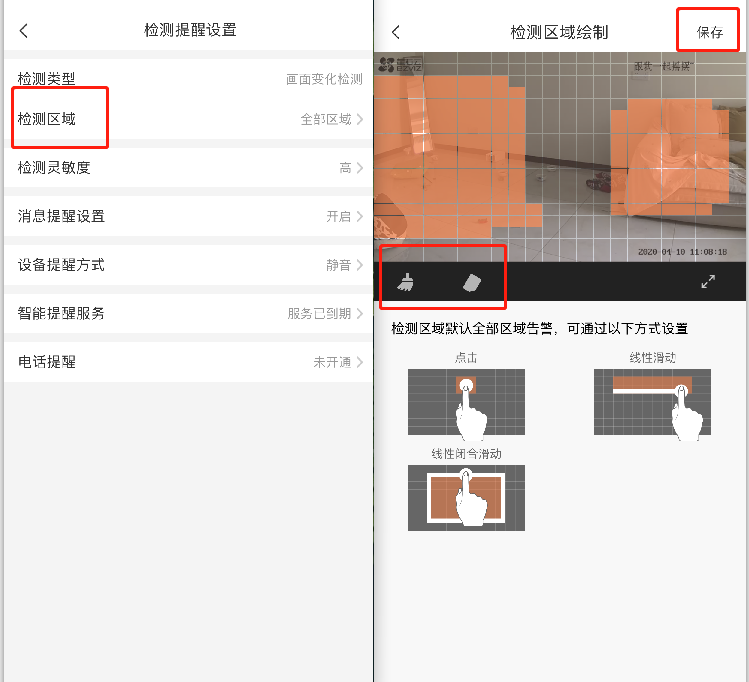Select the eraser tool
This screenshot has width=749, height=682.
click(472, 283)
